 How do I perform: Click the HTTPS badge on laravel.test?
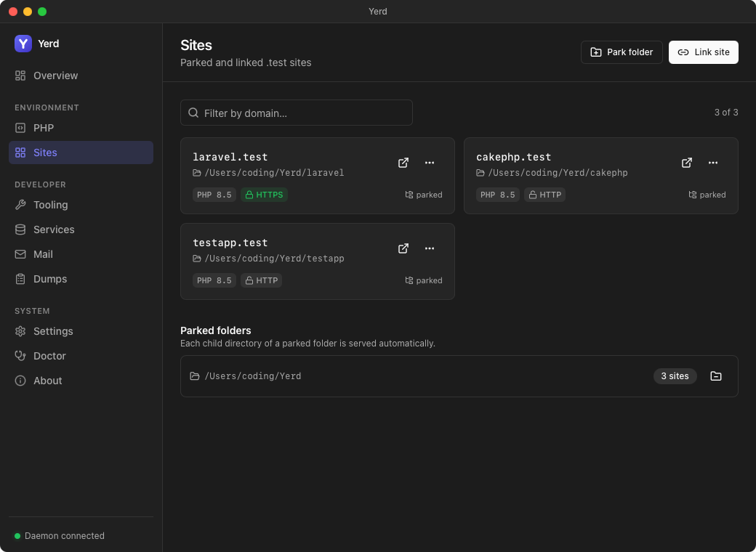pyautogui.click(x=264, y=195)
